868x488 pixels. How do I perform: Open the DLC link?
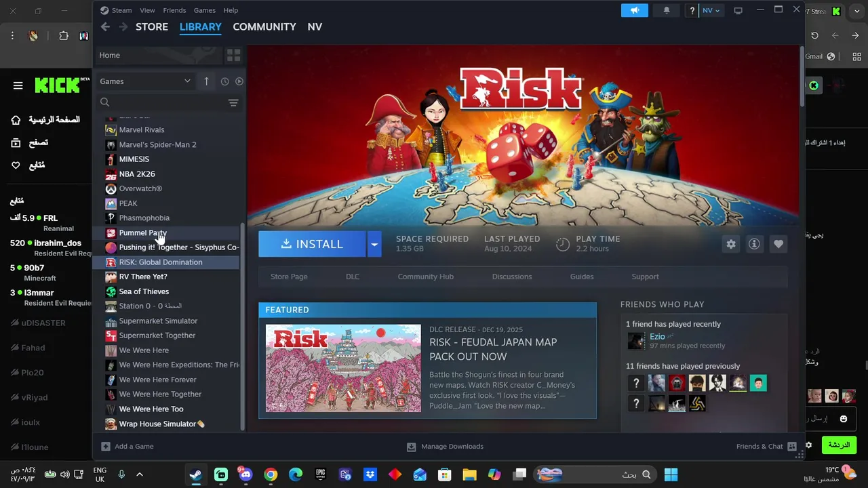(x=353, y=277)
